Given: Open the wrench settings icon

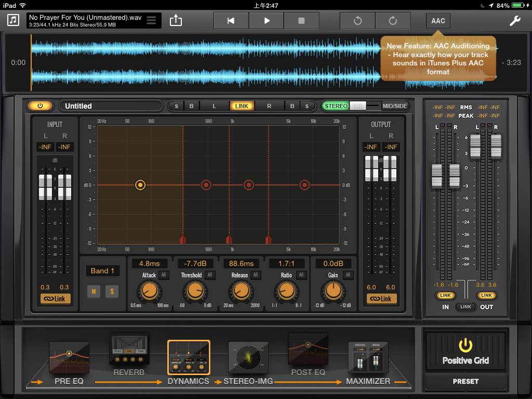Looking at the screenshot, I should click(x=515, y=20).
